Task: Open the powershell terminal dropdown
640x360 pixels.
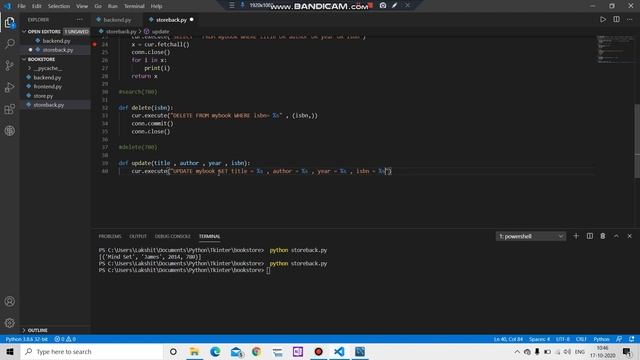Action: tap(531, 236)
